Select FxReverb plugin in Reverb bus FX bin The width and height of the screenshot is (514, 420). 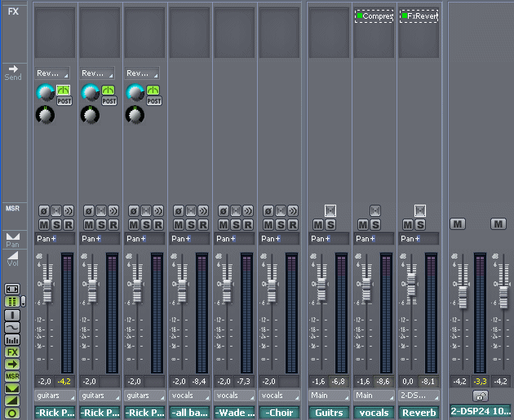[x=419, y=16]
